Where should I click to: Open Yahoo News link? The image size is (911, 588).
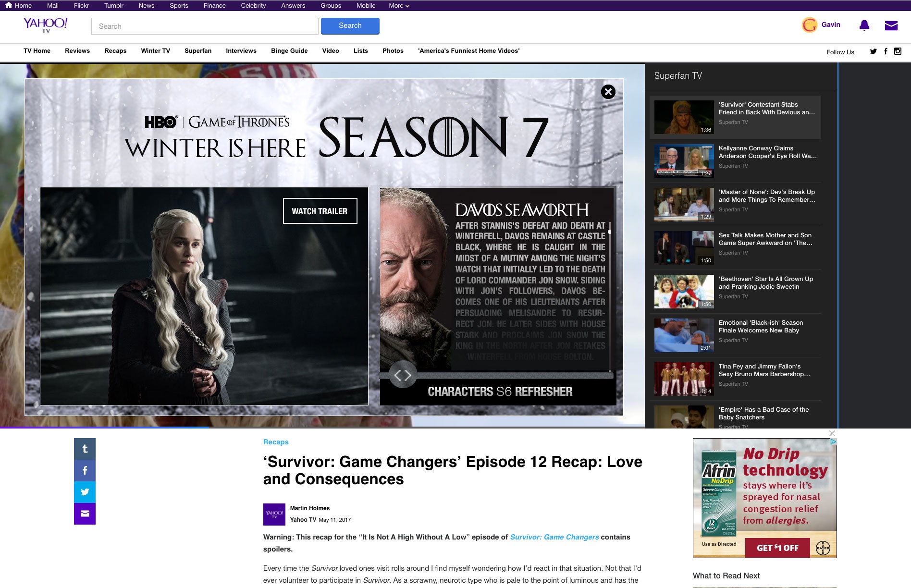147,6
